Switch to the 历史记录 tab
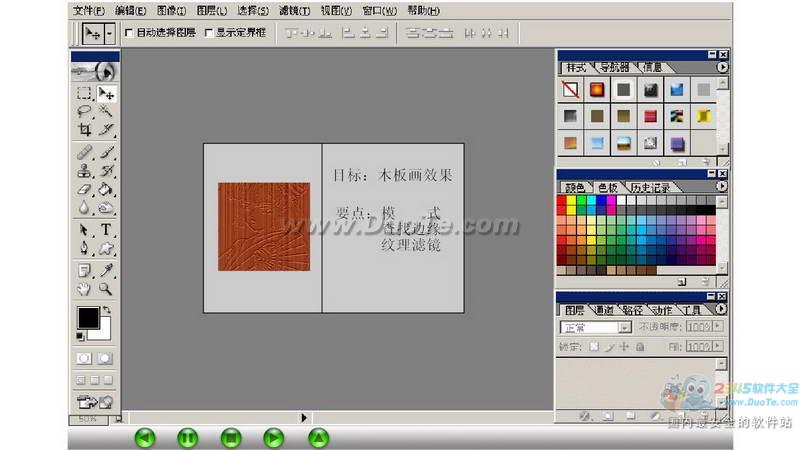The image size is (800, 450). (648, 187)
